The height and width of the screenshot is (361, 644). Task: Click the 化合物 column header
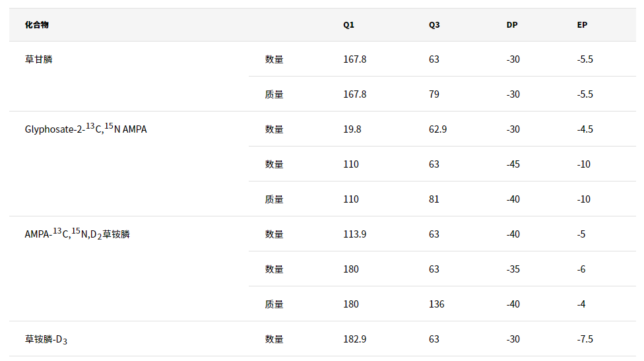37,25
